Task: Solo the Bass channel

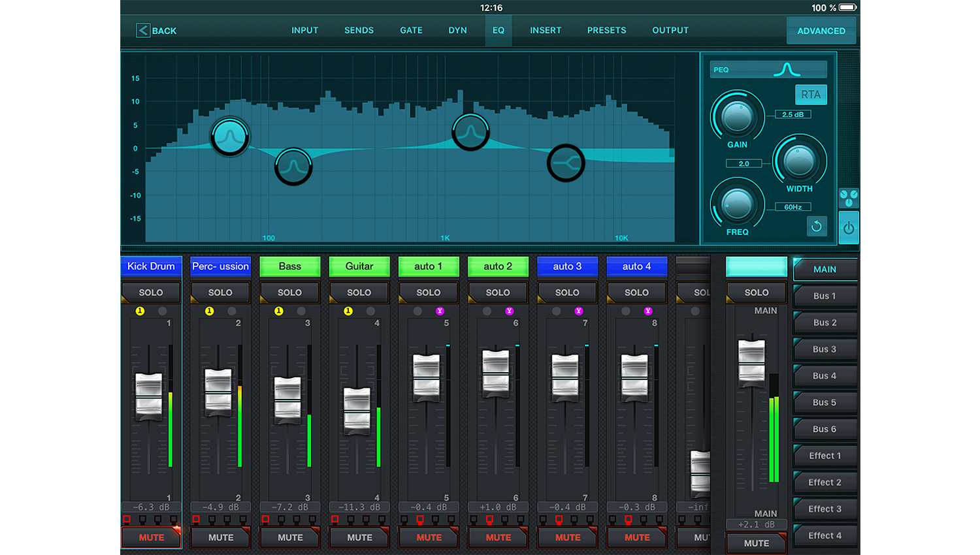Action: (289, 293)
